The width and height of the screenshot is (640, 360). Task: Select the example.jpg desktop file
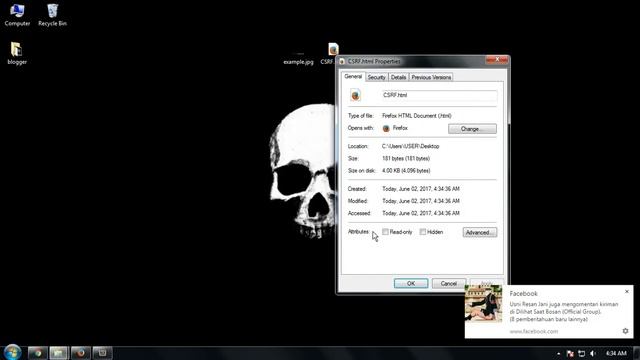click(x=298, y=59)
